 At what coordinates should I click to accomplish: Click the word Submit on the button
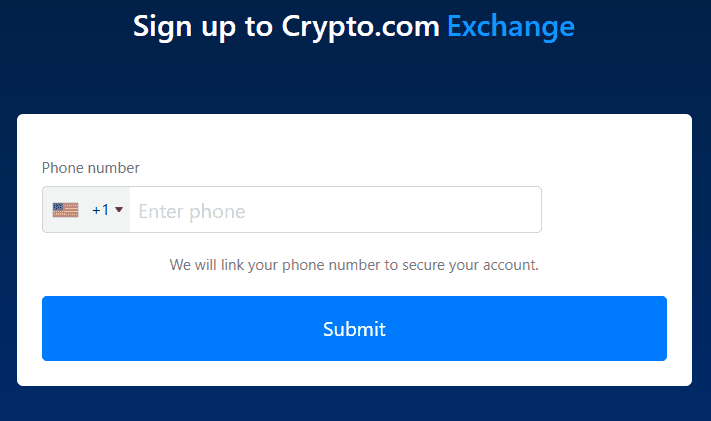click(x=354, y=329)
